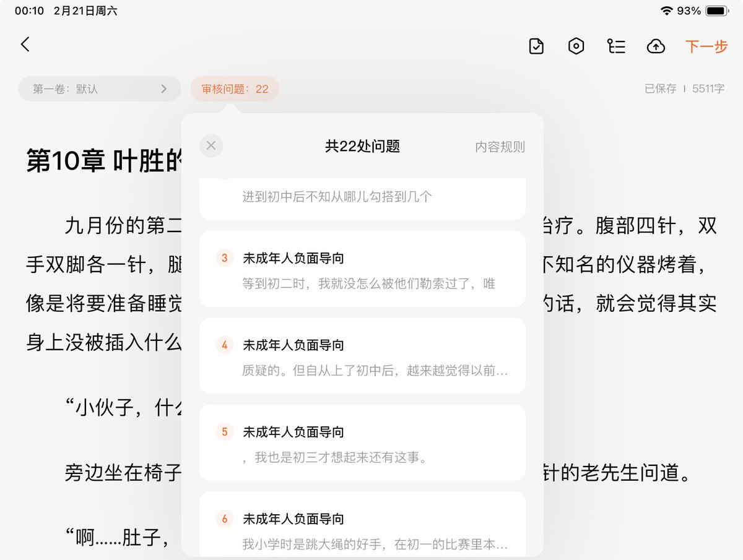Image resolution: width=743 pixels, height=560 pixels.
Task: Click the dialogue line “小伙子，什么
Action: tap(123, 408)
